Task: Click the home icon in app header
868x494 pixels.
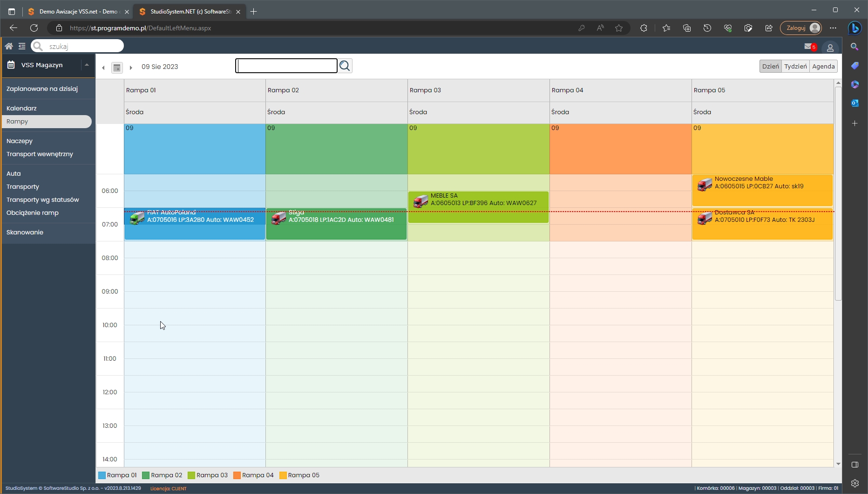Action: (9, 46)
